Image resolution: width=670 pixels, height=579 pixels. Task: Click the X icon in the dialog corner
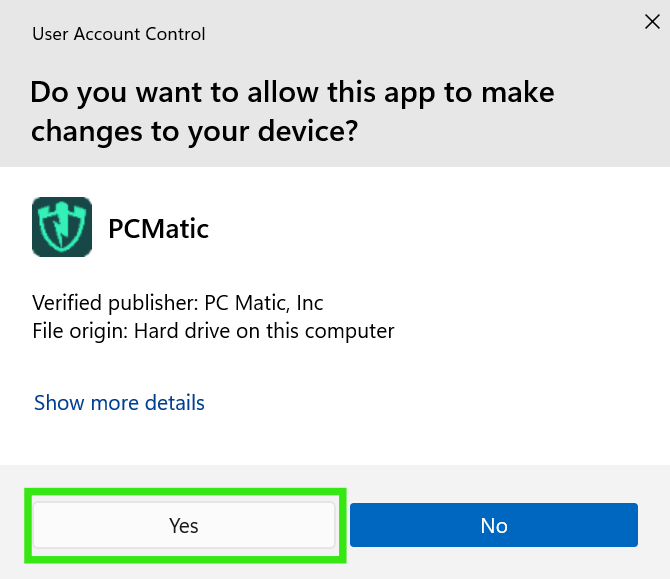coord(652,21)
